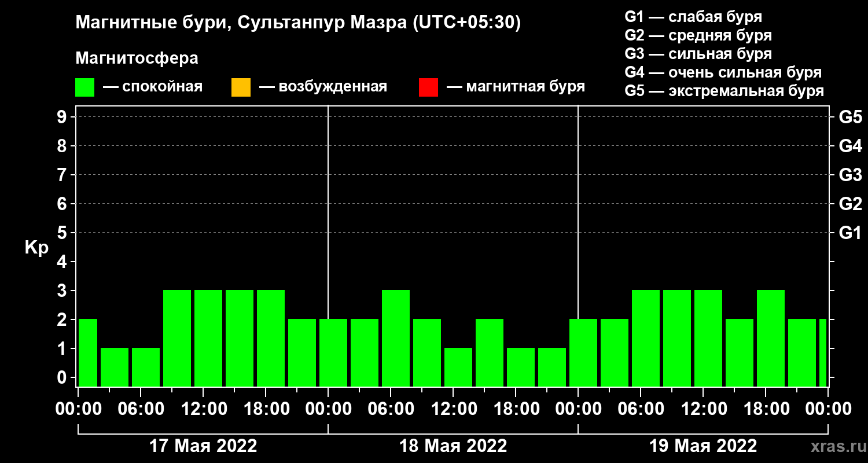868x463 pixels.
Task: Click the right axis label 'G3'
Action: pyautogui.click(x=850, y=175)
